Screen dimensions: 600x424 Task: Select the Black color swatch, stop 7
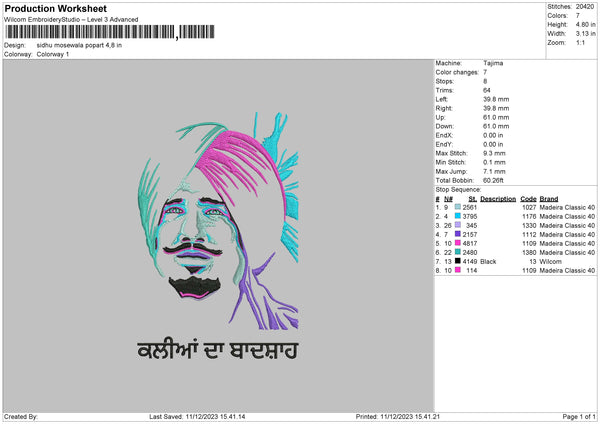coord(458,261)
